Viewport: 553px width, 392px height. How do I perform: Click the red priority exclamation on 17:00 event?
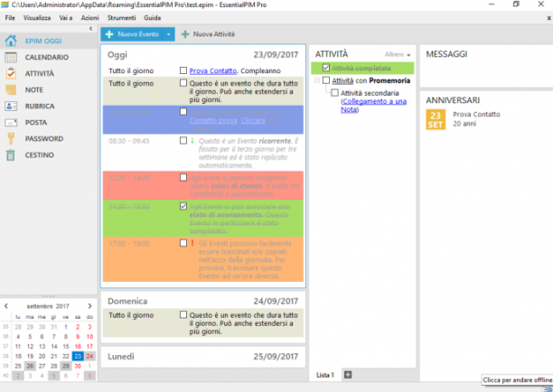(192, 243)
